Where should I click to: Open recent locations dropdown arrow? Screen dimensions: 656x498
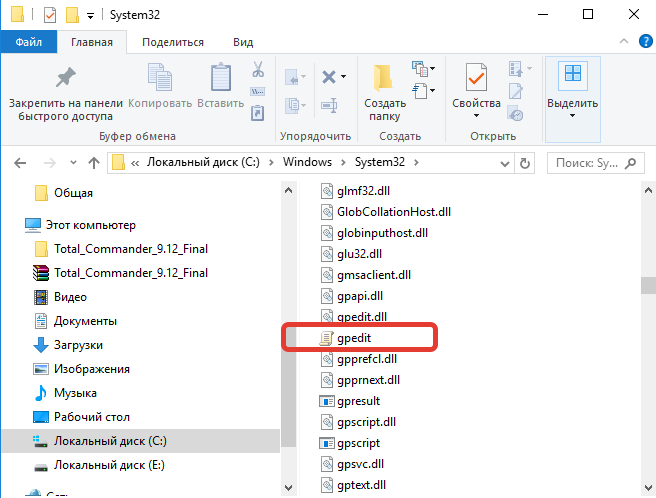73,163
